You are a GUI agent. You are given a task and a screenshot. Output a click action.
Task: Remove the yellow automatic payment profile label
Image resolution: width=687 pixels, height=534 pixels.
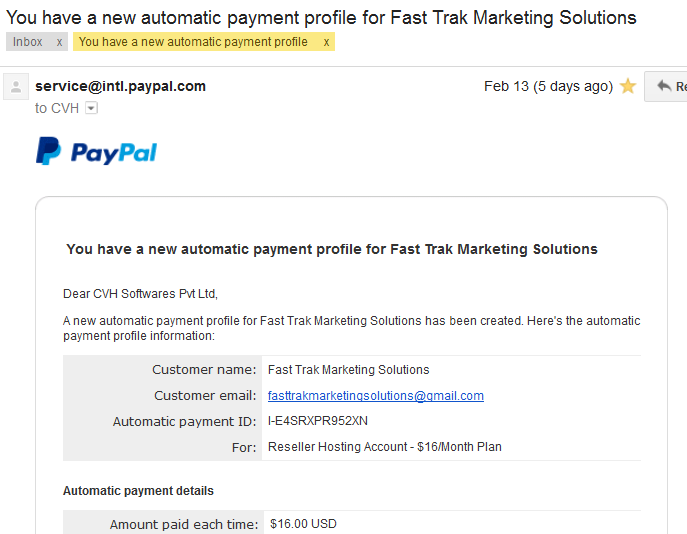pyautogui.click(x=326, y=42)
